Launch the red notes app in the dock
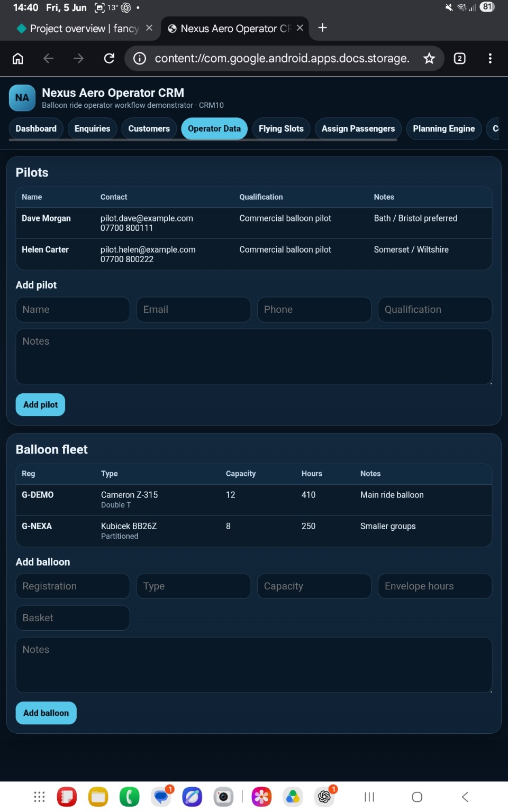 67,797
